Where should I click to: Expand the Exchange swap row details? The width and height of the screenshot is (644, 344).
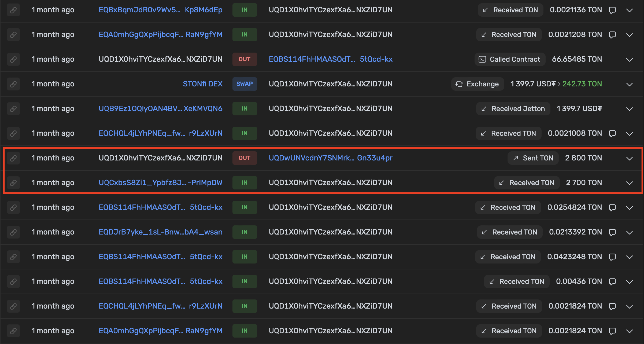click(630, 84)
